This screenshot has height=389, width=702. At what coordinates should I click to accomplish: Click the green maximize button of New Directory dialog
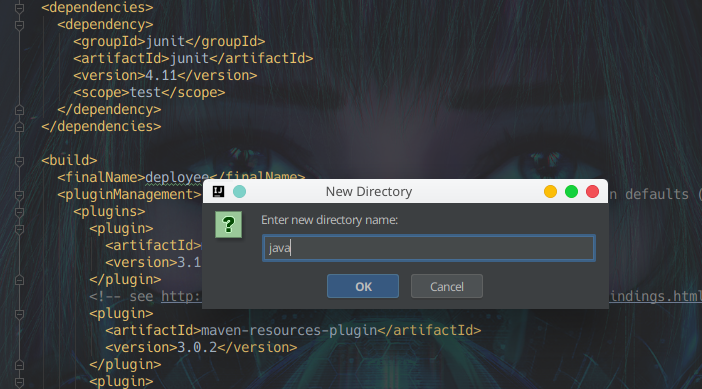(571, 192)
